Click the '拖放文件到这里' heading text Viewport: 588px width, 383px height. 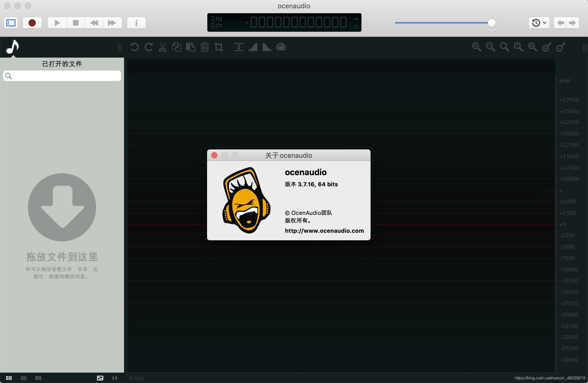point(62,257)
